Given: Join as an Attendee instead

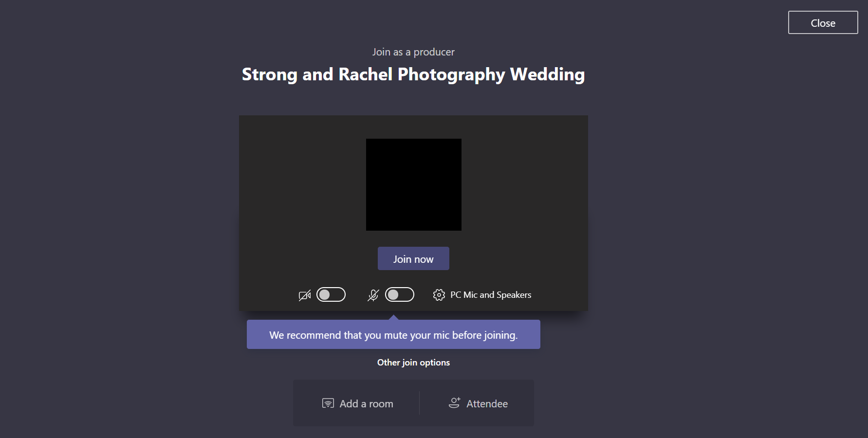Looking at the screenshot, I should point(478,403).
